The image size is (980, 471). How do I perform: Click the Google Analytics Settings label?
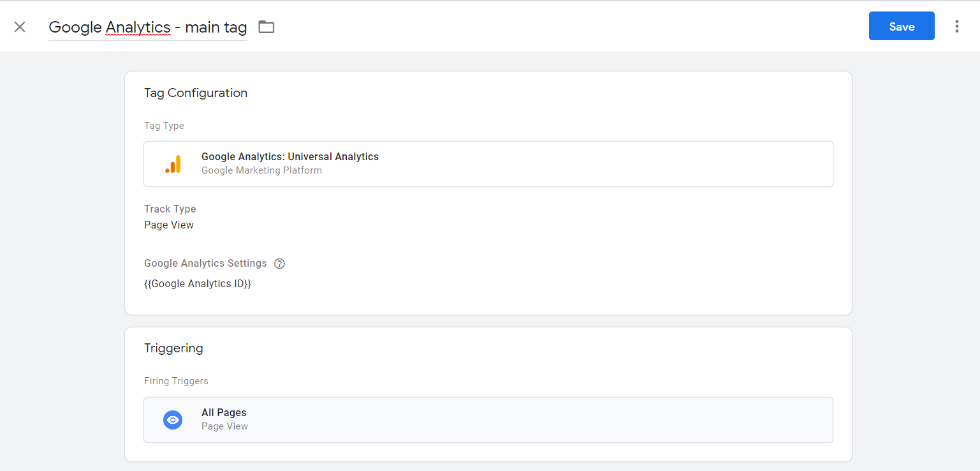coord(205,263)
